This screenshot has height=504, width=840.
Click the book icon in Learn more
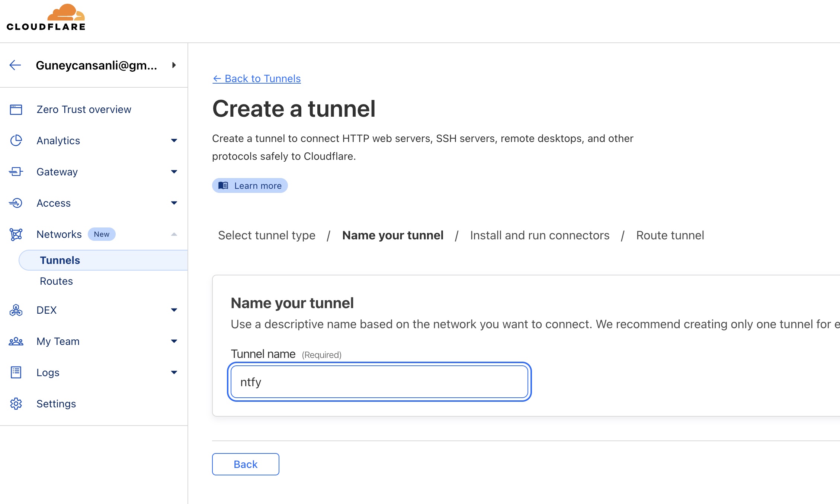point(223,185)
